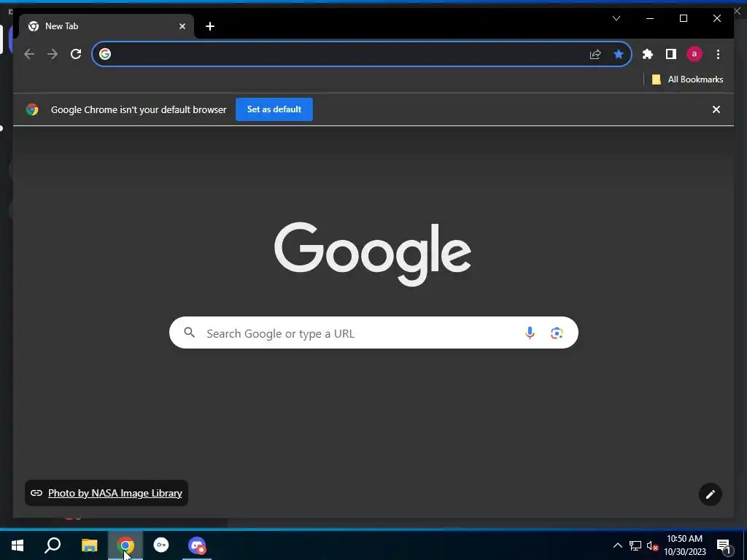Click the Chrome logo in the infobar
Viewport: 747px width, 560px height.
click(x=32, y=109)
